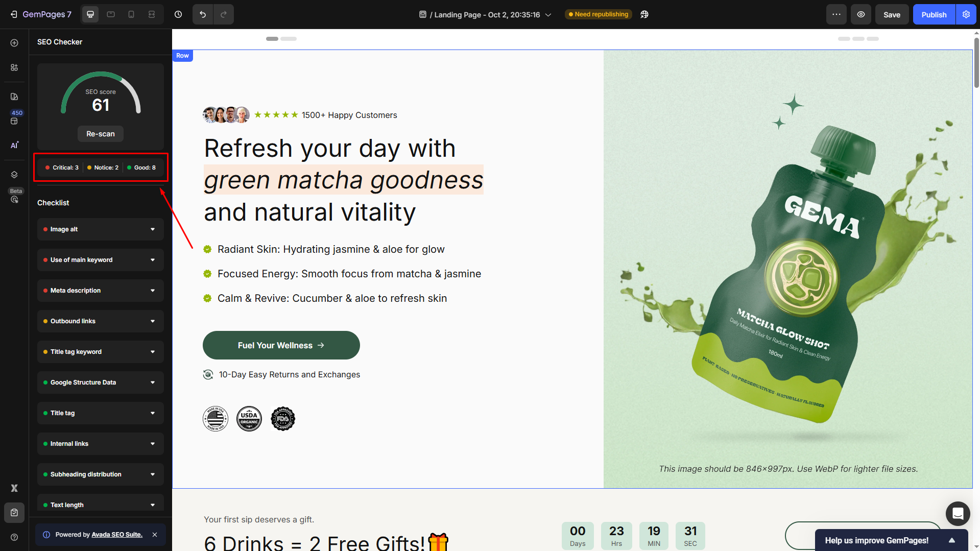
Task: Switch to desktop device view
Action: point(90,14)
